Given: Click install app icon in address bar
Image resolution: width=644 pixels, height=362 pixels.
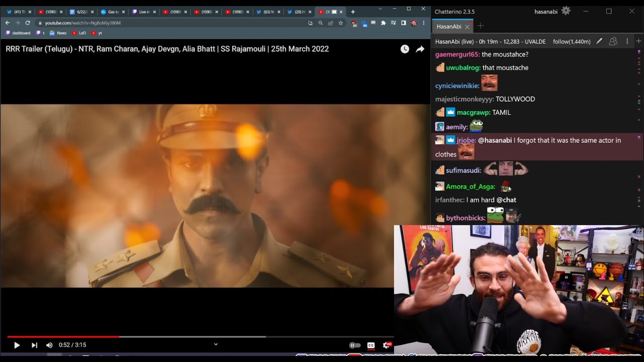Looking at the screenshot, I should click(310, 23).
